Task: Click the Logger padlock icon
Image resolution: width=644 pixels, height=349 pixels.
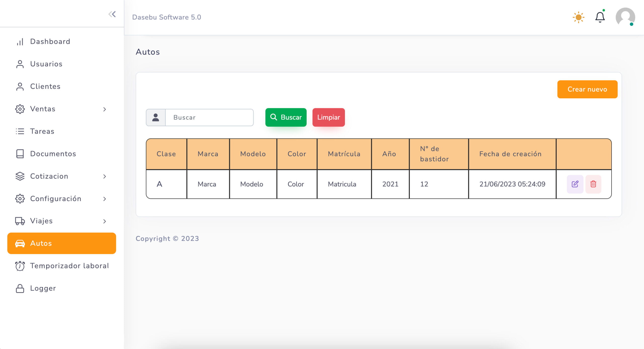Action: point(20,288)
